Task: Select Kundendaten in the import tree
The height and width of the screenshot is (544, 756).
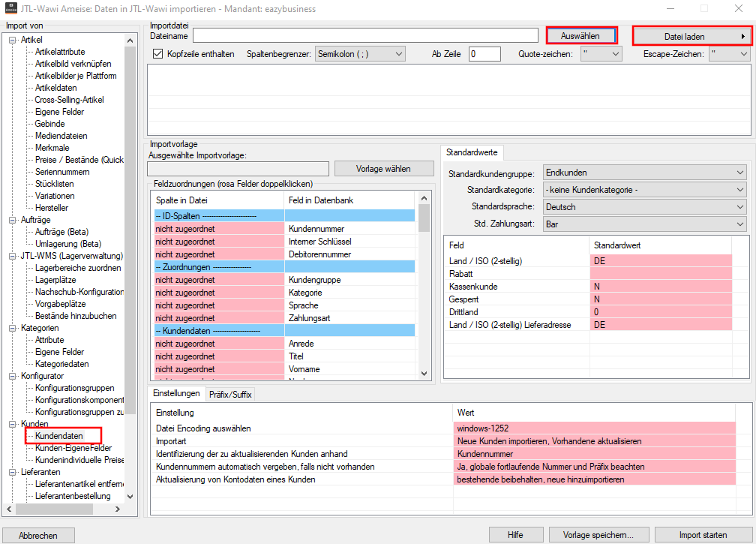Action: [x=58, y=436]
